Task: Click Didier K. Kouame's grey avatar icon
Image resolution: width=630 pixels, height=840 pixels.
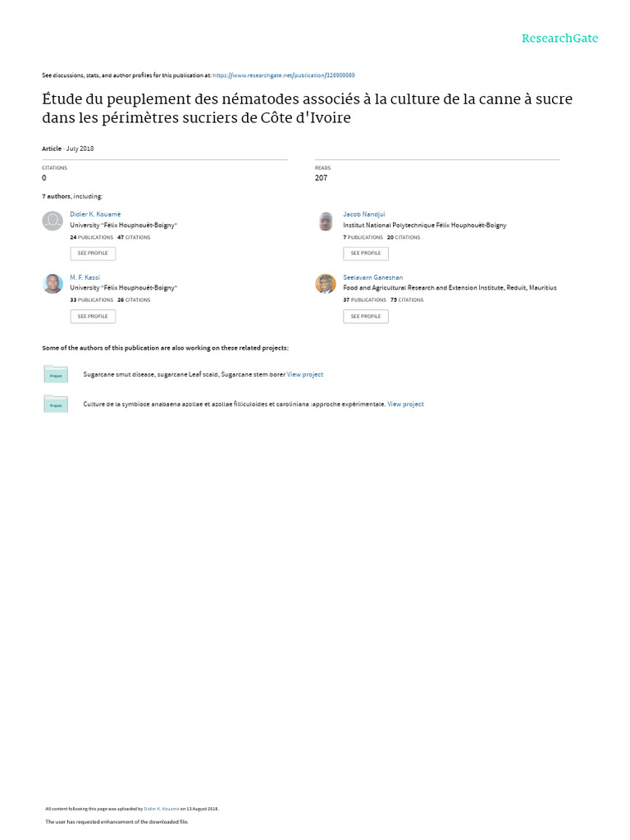Action: 52,221
